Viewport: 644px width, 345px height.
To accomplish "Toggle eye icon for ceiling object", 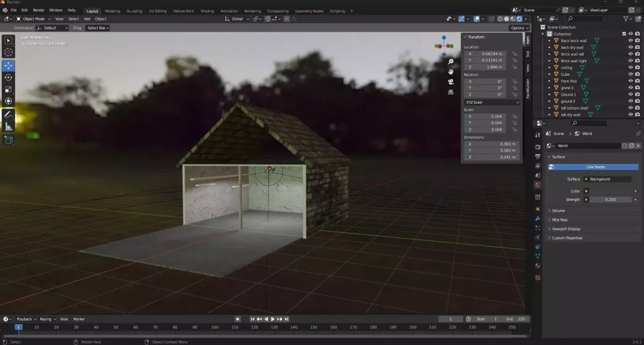I will [631, 68].
